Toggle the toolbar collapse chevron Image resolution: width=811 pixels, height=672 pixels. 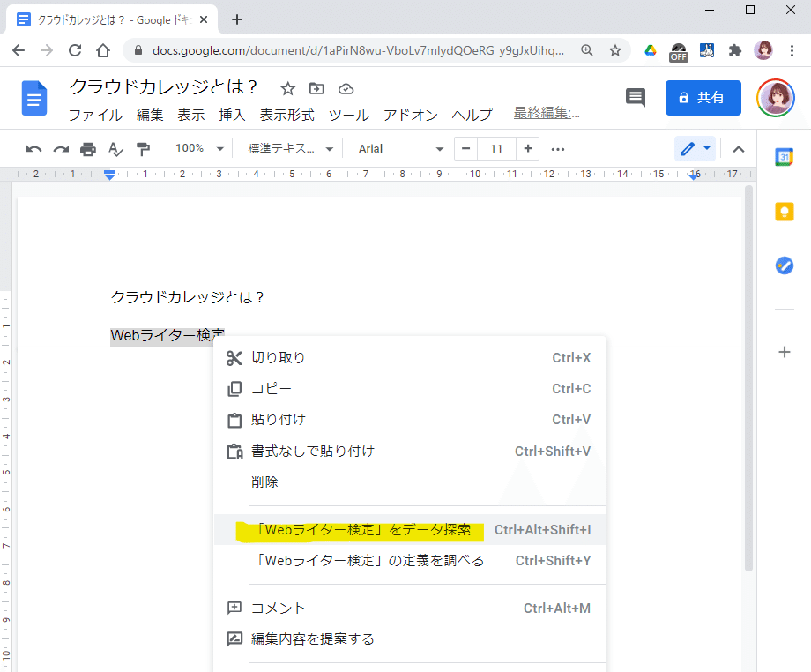739,148
